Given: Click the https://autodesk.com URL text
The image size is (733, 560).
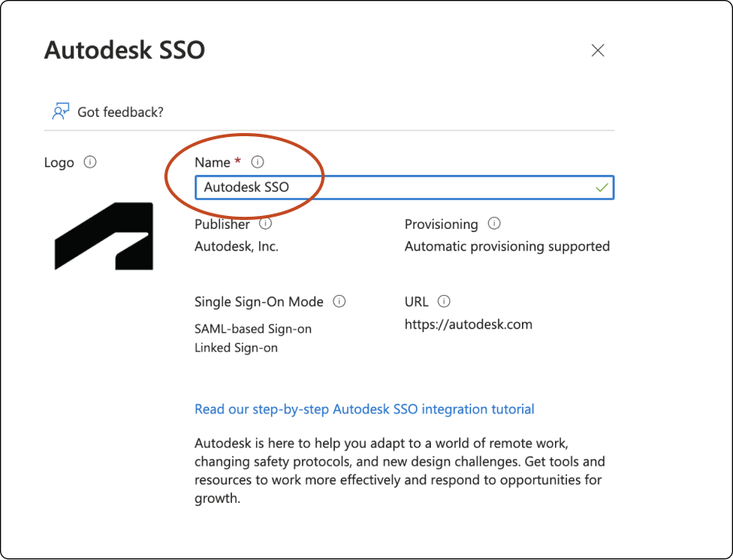Looking at the screenshot, I should [x=468, y=324].
